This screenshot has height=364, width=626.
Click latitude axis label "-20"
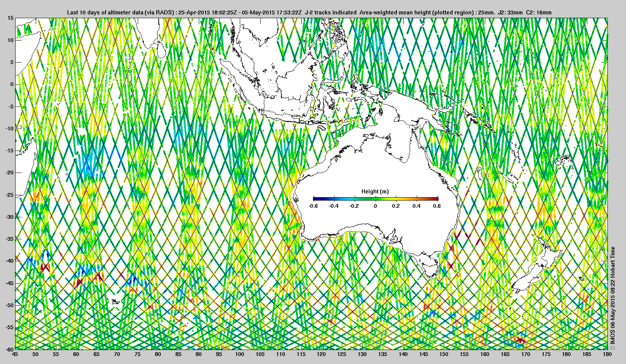tap(10, 173)
